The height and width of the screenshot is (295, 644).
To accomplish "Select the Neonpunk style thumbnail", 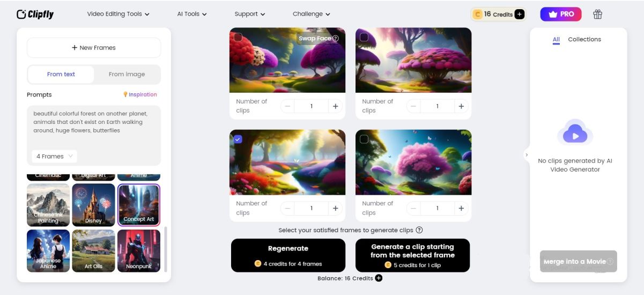I will coord(139,250).
